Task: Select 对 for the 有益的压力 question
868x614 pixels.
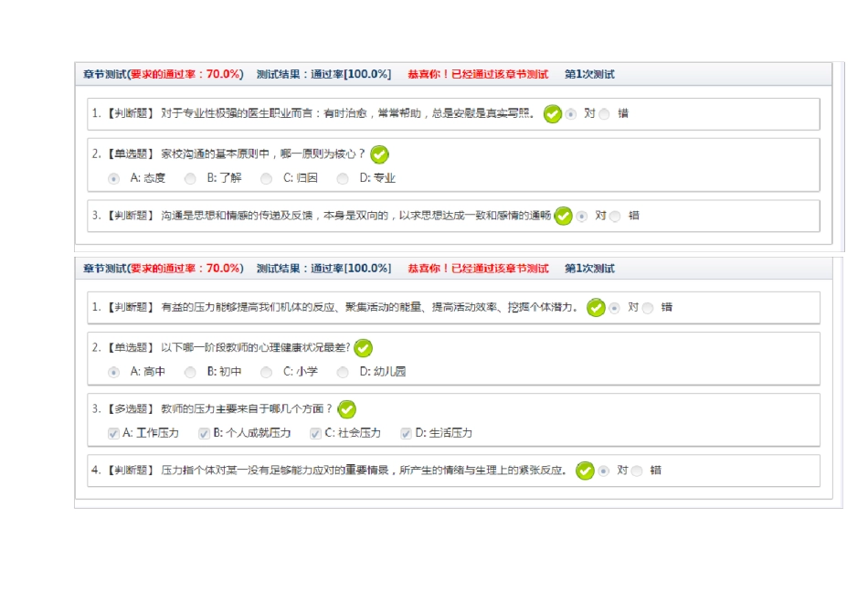Action: pos(614,308)
